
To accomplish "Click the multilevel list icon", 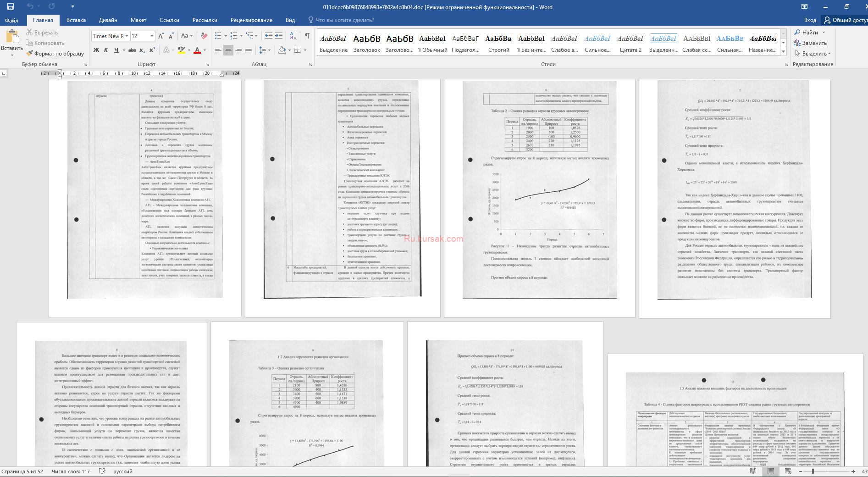I will click(249, 36).
